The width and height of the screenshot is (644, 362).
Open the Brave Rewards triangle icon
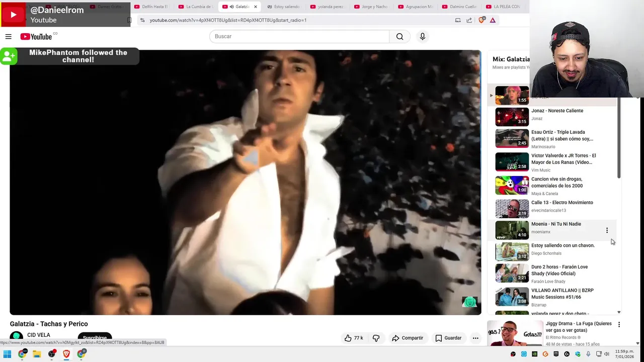click(x=493, y=20)
